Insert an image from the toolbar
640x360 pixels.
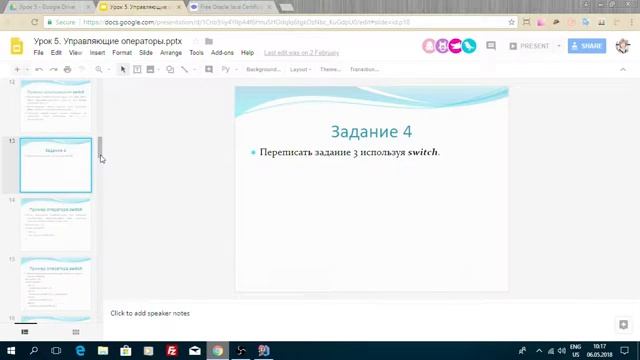point(150,69)
